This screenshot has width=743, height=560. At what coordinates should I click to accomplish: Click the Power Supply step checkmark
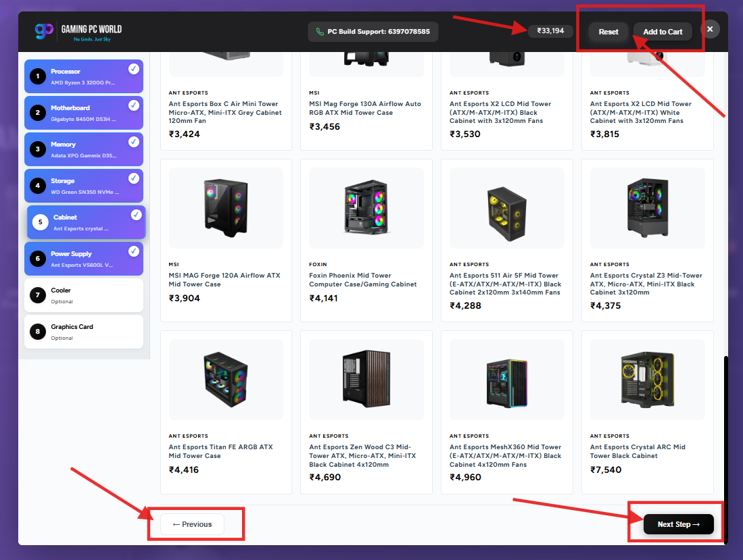134,251
